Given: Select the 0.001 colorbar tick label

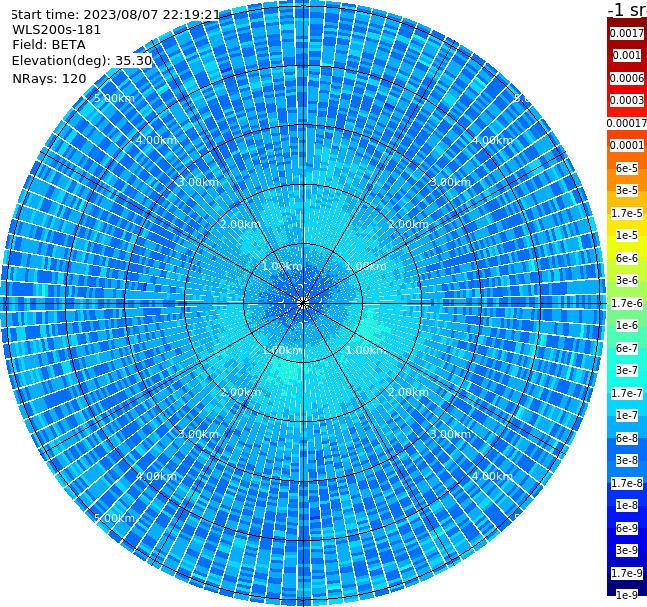Looking at the screenshot, I should pos(627,55).
